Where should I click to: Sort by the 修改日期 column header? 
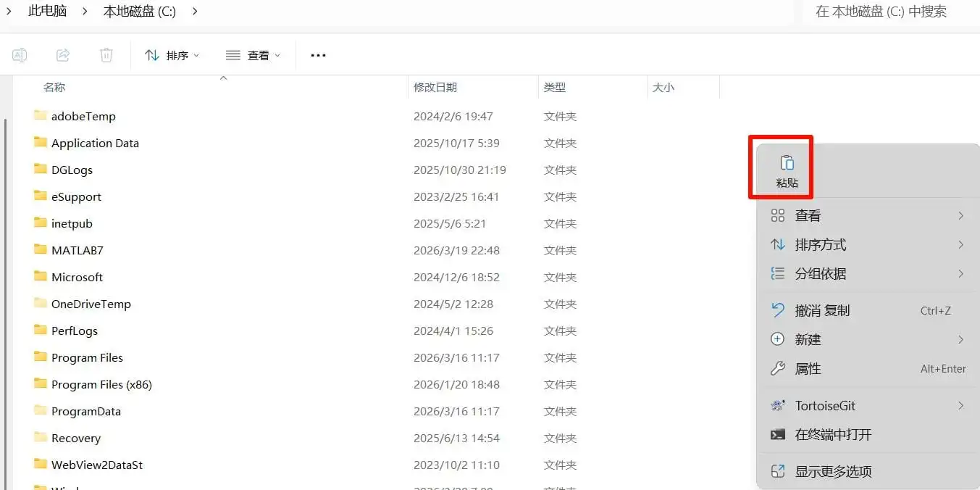[435, 87]
